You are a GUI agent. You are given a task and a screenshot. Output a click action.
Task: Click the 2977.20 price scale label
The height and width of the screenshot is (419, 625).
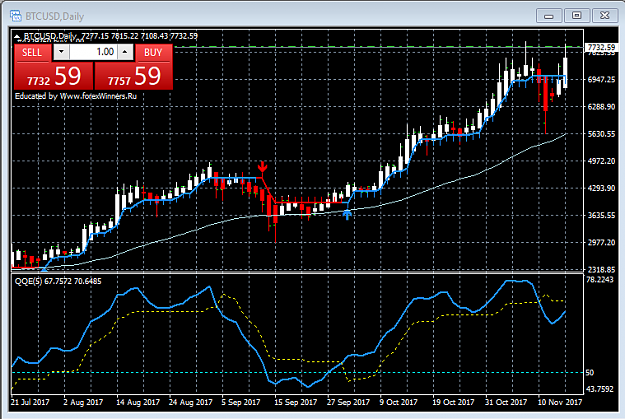[601, 242]
